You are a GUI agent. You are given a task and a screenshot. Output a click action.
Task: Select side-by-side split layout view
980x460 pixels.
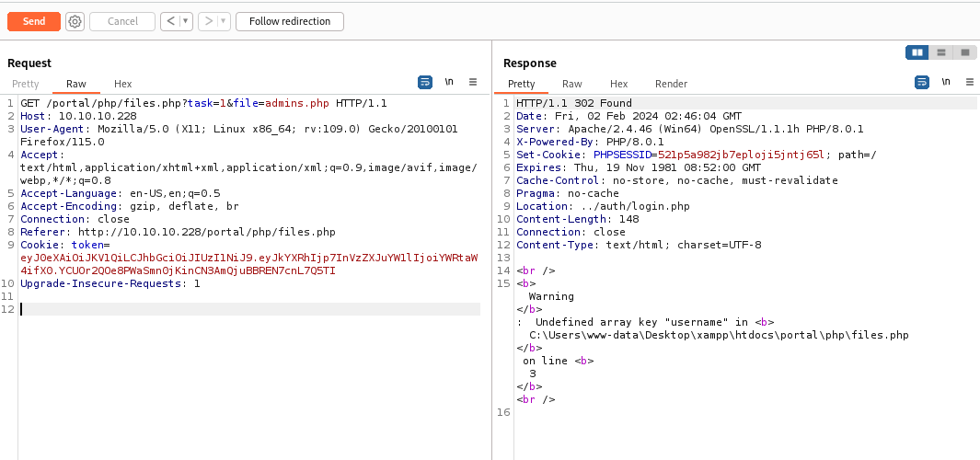click(917, 52)
